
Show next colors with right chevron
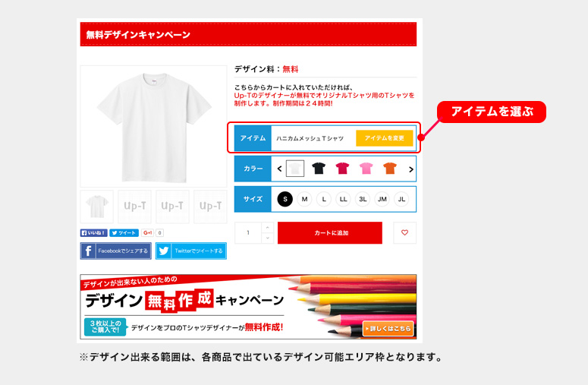pos(411,169)
